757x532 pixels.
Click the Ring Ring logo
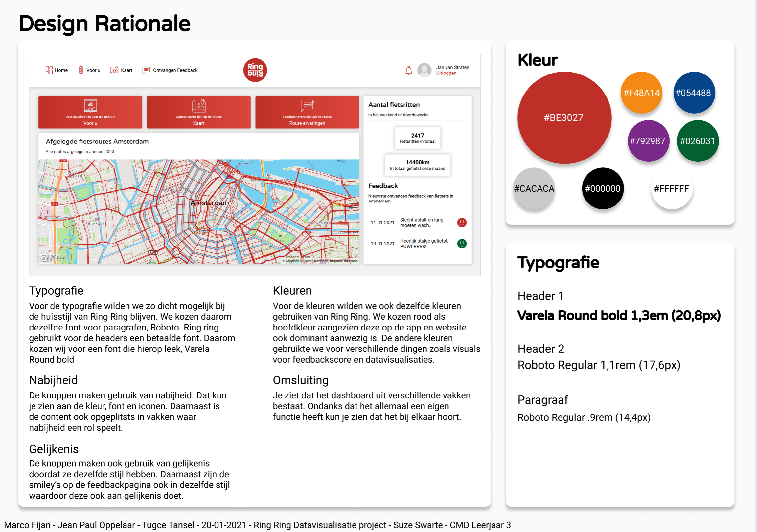click(x=255, y=70)
